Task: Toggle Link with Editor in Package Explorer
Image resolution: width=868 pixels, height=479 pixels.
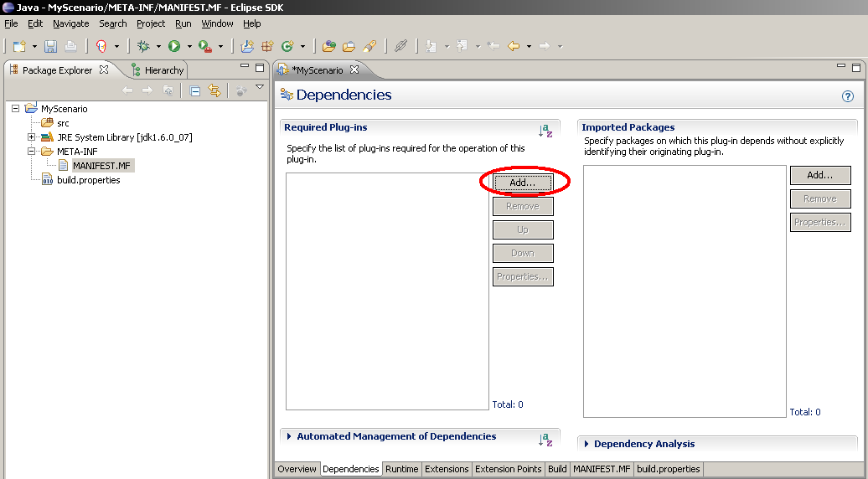Action: [x=214, y=90]
